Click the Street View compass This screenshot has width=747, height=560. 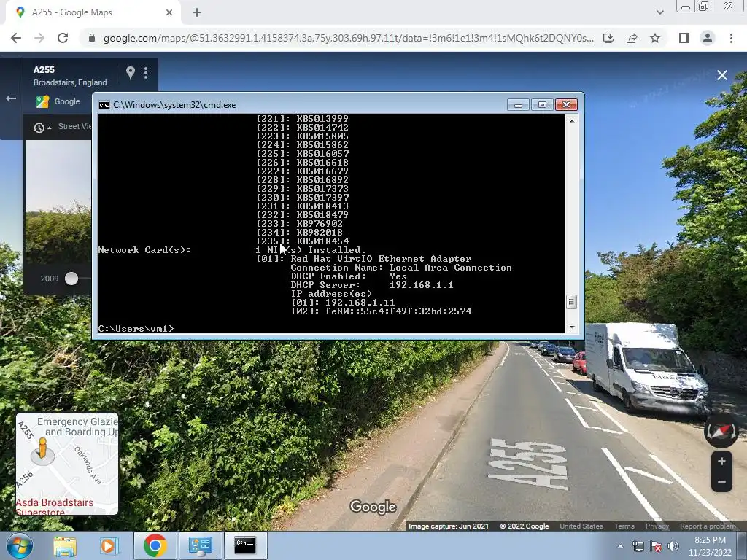point(721,431)
